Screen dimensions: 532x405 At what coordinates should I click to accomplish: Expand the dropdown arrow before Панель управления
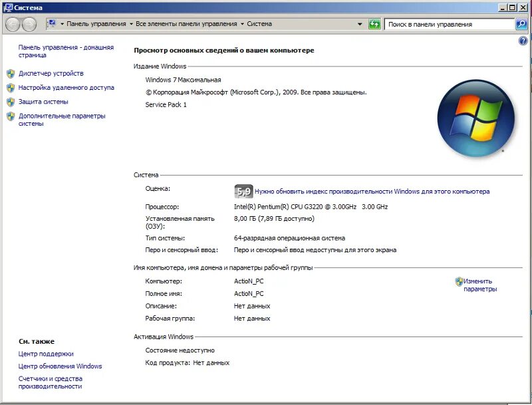click(x=62, y=24)
